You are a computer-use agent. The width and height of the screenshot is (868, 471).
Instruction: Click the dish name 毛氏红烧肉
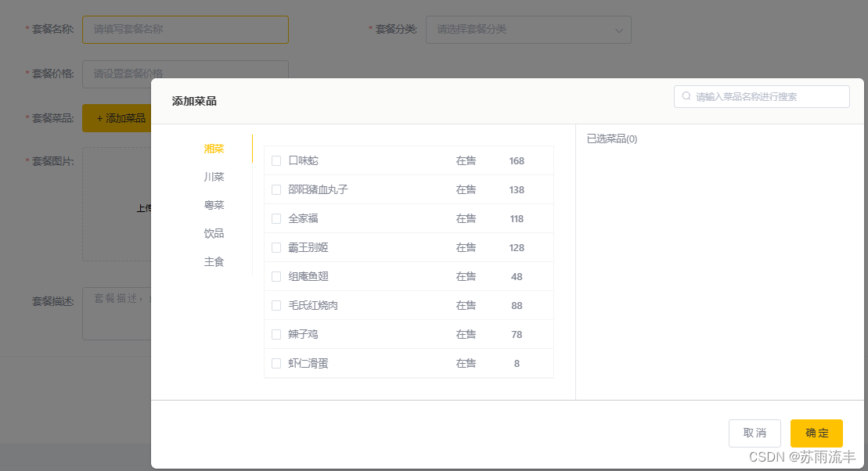[313, 305]
